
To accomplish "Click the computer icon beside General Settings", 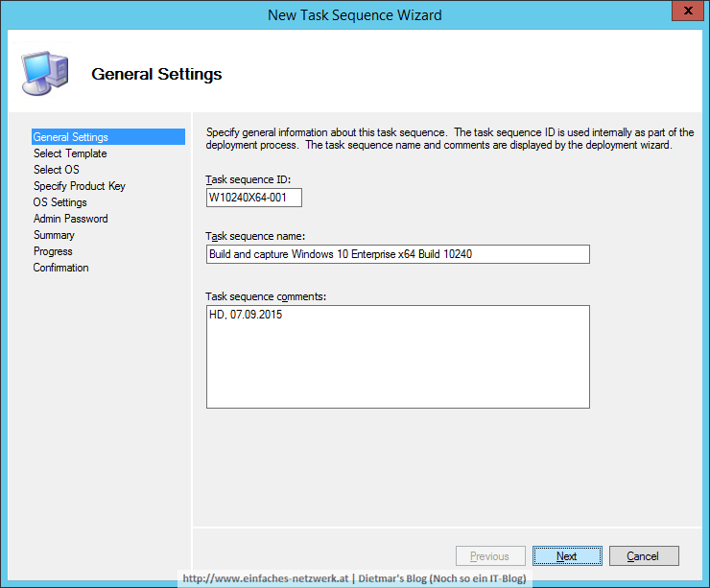I will click(x=45, y=73).
